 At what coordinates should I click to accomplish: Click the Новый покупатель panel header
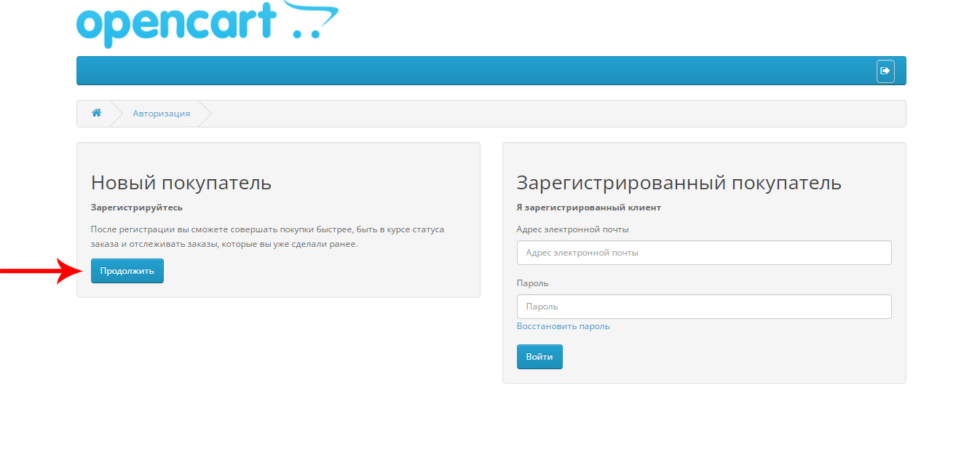pyautogui.click(x=181, y=182)
